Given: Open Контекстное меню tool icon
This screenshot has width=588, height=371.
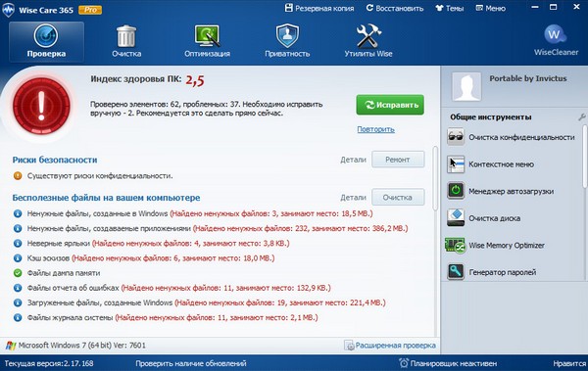Looking at the screenshot, I should click(456, 164).
